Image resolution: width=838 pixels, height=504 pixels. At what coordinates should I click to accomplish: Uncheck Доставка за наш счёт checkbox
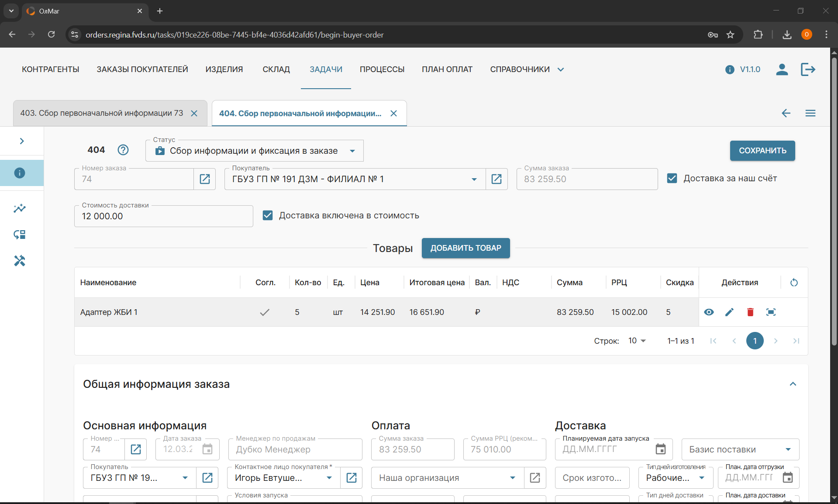pyautogui.click(x=672, y=178)
